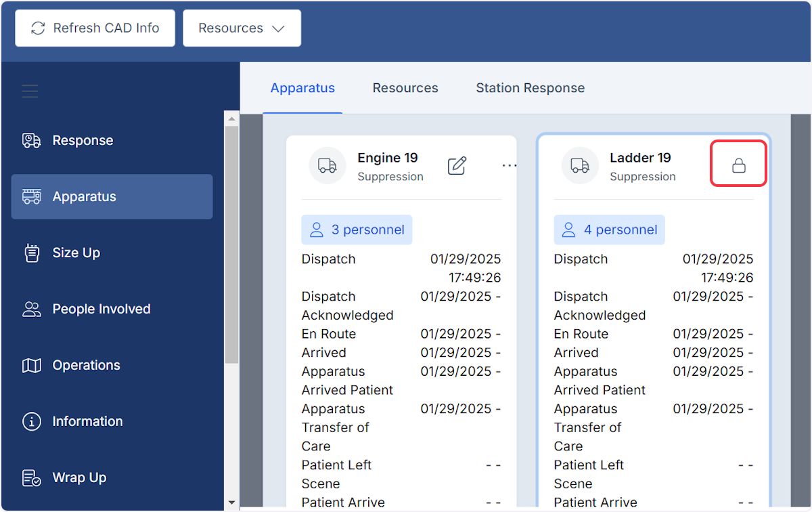Click People Involved group icon

(x=32, y=310)
